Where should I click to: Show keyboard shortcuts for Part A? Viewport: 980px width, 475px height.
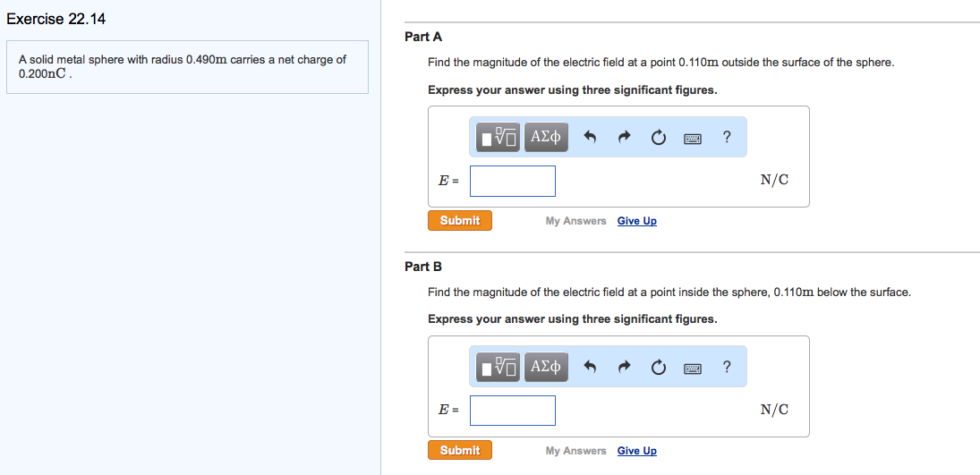[693, 139]
